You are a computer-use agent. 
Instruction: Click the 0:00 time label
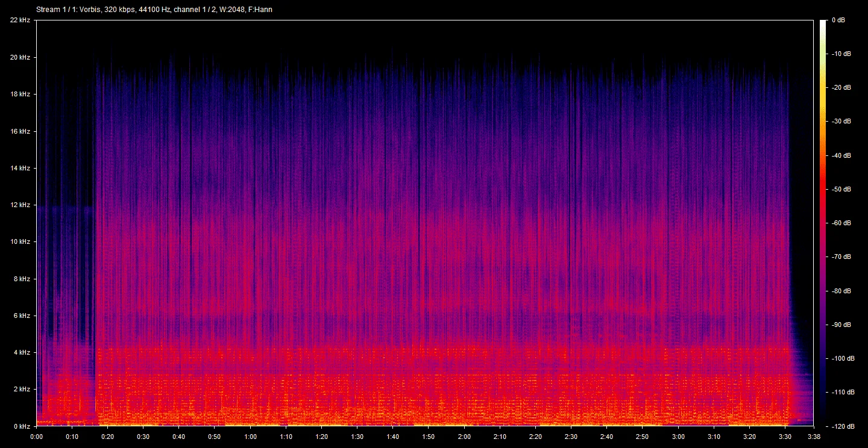coord(36,437)
